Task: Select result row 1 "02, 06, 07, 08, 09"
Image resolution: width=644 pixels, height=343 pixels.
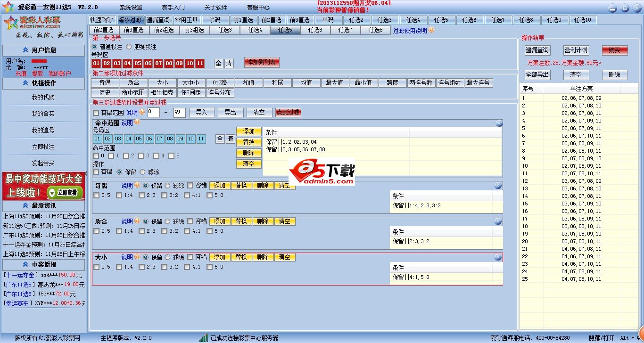Action: 578,98
